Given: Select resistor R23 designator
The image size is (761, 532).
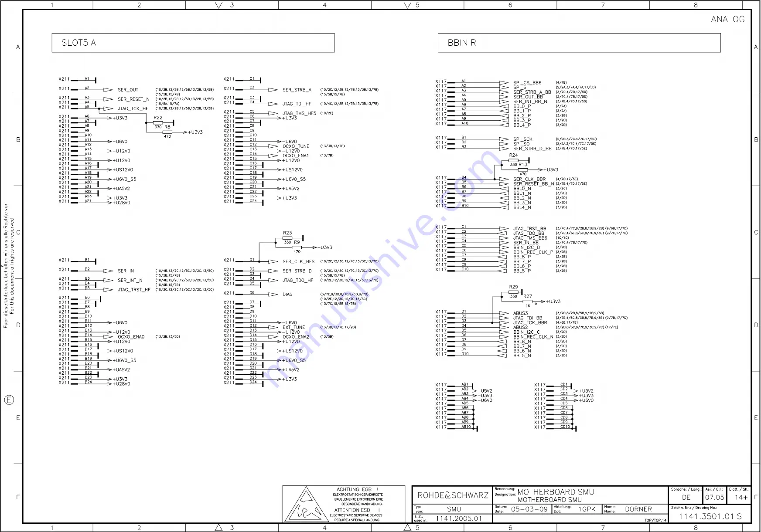Looking at the screenshot, I should click(287, 233).
